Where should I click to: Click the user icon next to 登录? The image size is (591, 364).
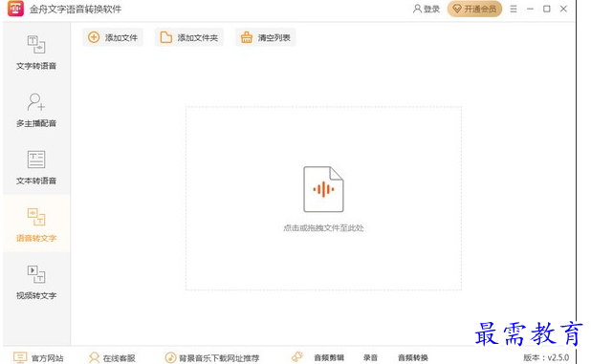417,9
